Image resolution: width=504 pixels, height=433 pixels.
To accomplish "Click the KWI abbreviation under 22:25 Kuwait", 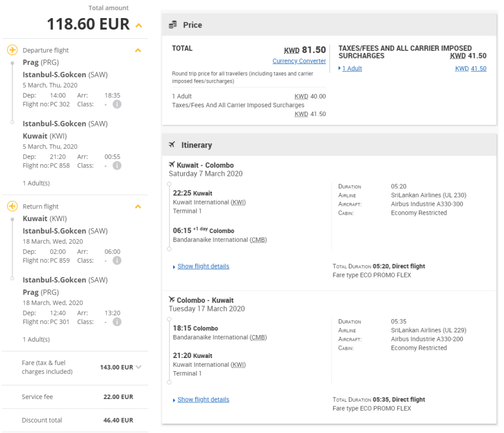I will click(238, 203).
